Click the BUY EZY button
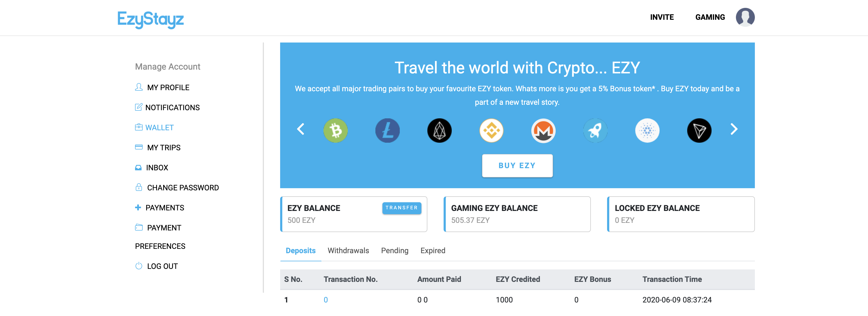Image resolution: width=868 pixels, height=316 pixels. (517, 166)
